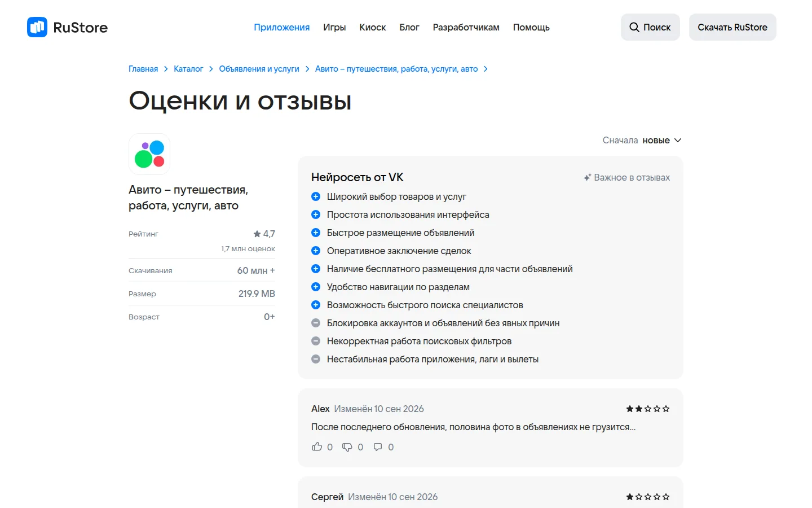Viewport: 812px width, 508px height.
Task: Click plus icon beside Широкий выбор товаров
Action: click(x=316, y=196)
